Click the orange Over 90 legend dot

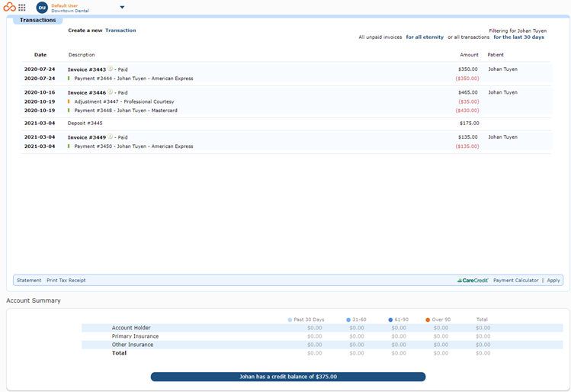pyautogui.click(x=428, y=320)
